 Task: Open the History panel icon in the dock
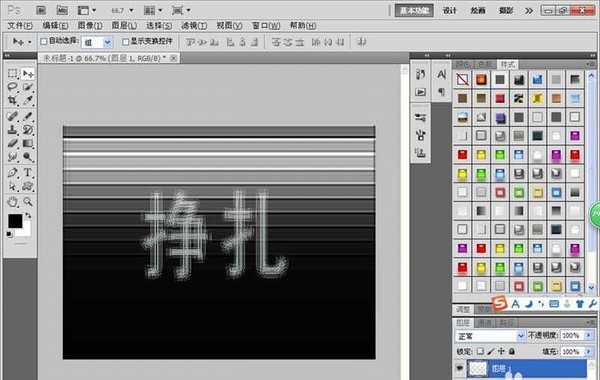click(x=420, y=74)
